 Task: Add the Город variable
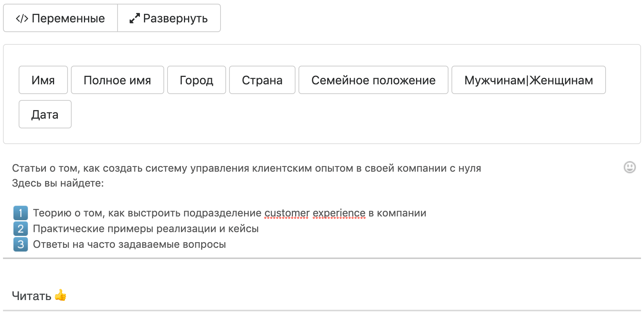click(x=196, y=80)
